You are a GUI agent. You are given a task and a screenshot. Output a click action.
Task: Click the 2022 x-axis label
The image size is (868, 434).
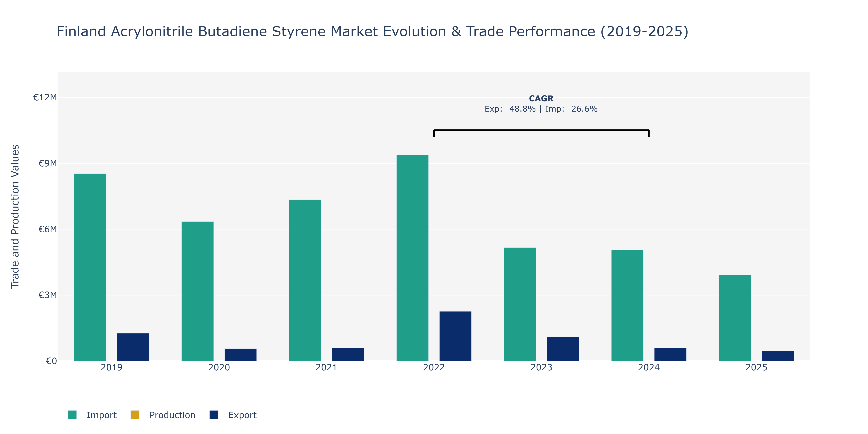point(434,367)
